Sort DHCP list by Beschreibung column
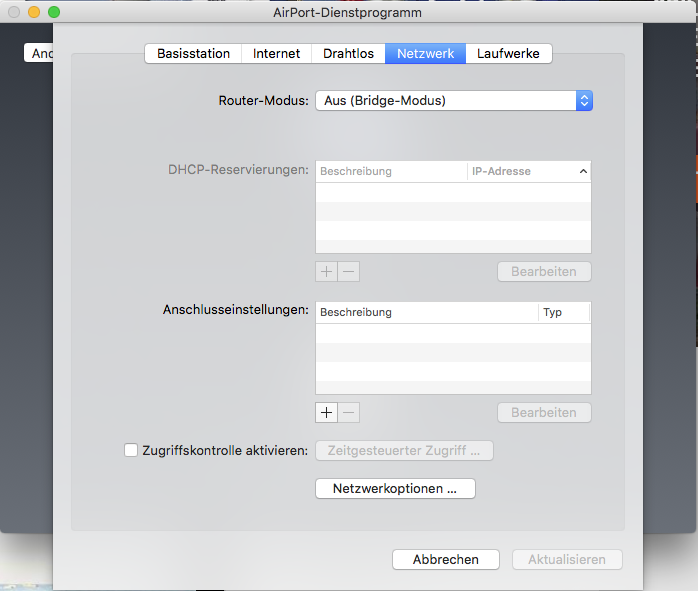 click(x=391, y=171)
